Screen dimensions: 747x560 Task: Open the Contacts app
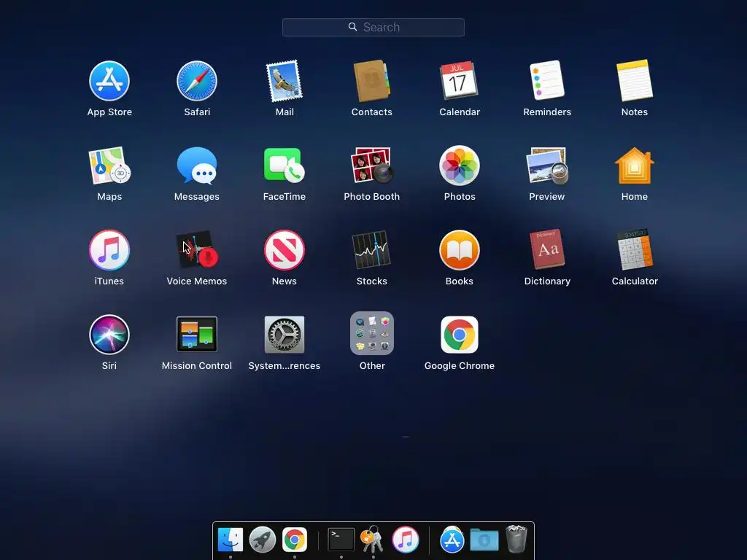(371, 81)
